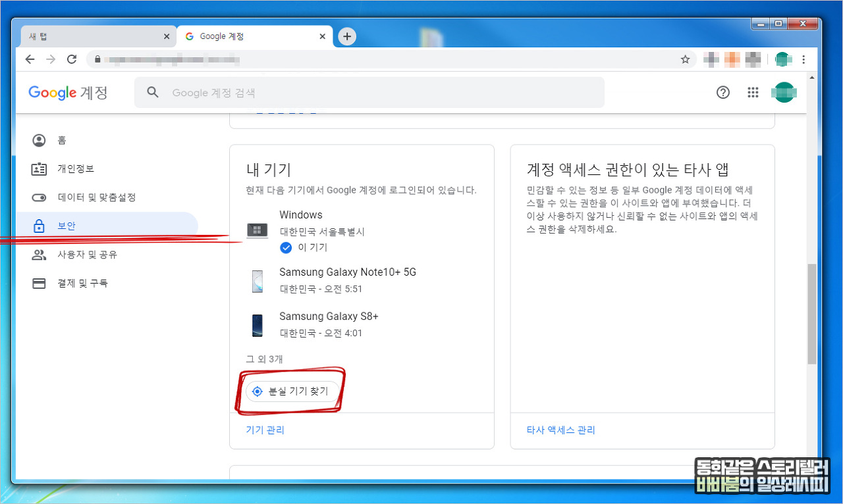Click the magnifier search icon
Image resolution: width=843 pixels, height=504 pixels.
(x=153, y=93)
